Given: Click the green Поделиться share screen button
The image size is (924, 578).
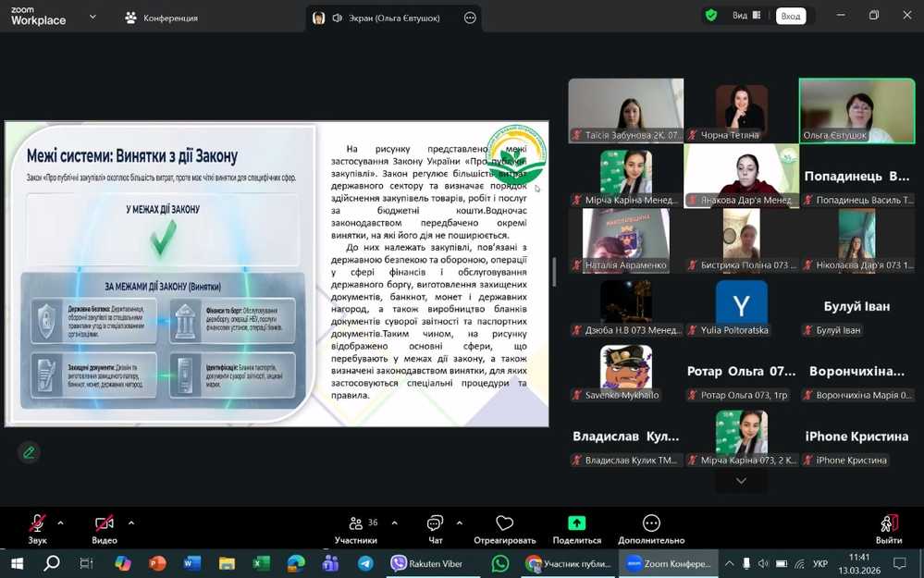Looking at the screenshot, I should click(576, 528).
